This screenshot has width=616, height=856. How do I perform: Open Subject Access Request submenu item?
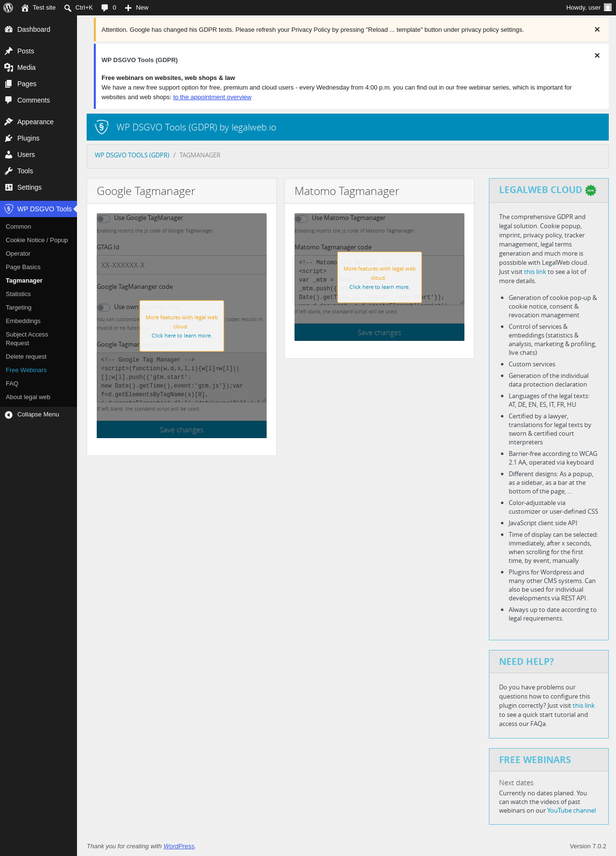click(x=38, y=339)
